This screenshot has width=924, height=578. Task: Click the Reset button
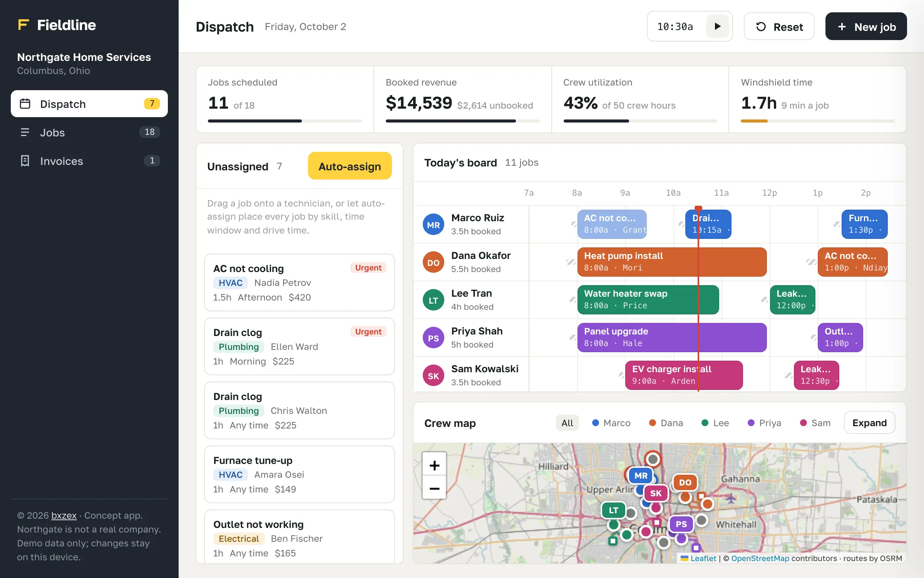[779, 26]
